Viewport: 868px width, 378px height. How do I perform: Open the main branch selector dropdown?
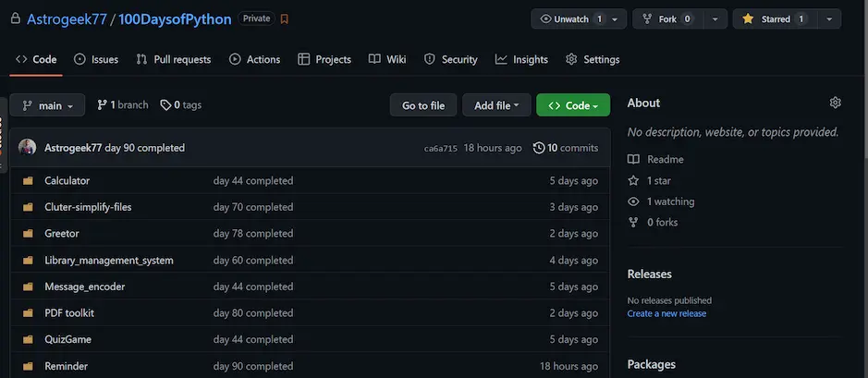tap(48, 105)
